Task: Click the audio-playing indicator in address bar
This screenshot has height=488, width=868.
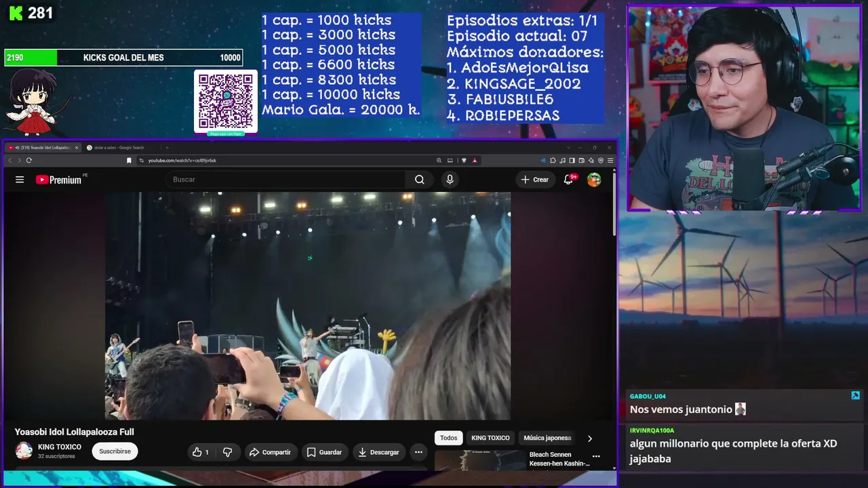Action: click(x=543, y=161)
